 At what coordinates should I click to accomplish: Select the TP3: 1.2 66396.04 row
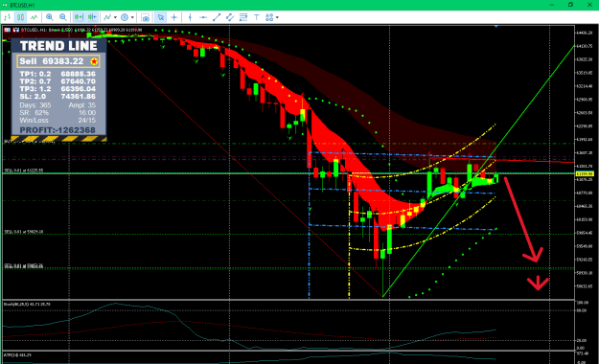tap(58, 89)
